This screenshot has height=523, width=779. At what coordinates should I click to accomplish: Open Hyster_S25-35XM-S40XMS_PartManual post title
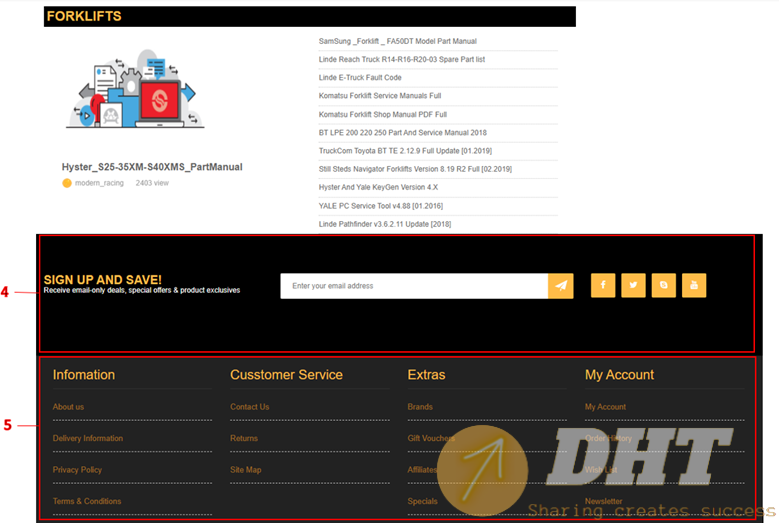152,167
